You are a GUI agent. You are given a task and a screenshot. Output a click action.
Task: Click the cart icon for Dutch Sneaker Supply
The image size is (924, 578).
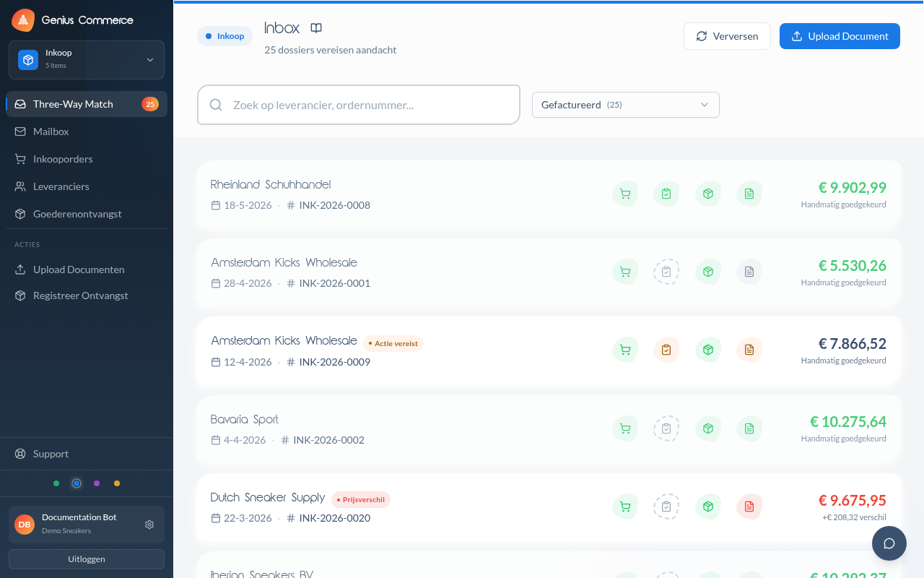click(625, 506)
